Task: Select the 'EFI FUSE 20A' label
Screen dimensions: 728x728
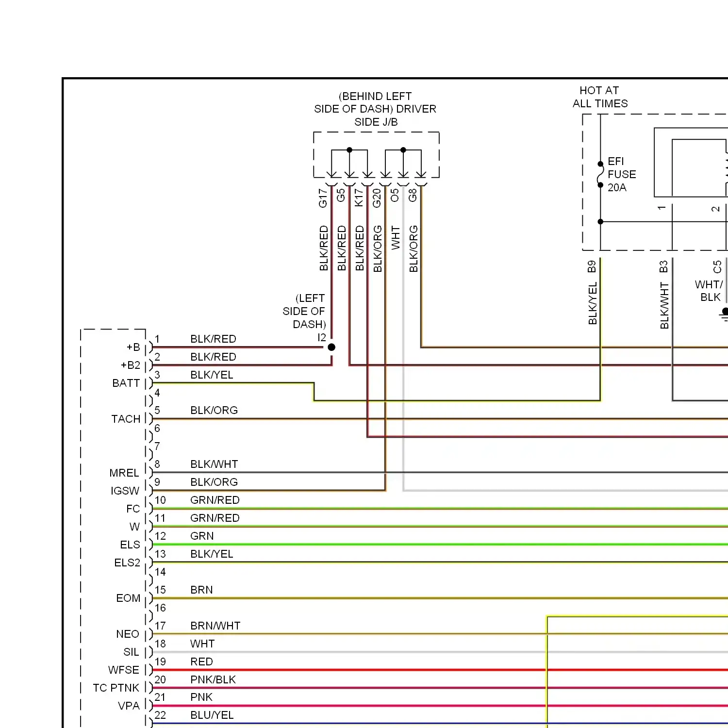Action: click(621, 174)
